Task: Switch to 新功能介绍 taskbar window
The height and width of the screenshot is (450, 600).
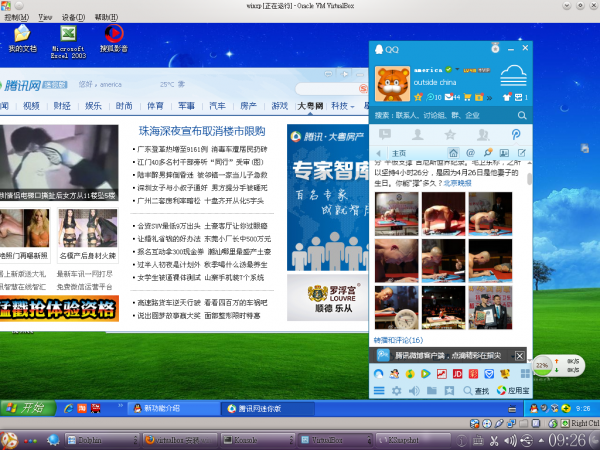Action: click(x=173, y=408)
